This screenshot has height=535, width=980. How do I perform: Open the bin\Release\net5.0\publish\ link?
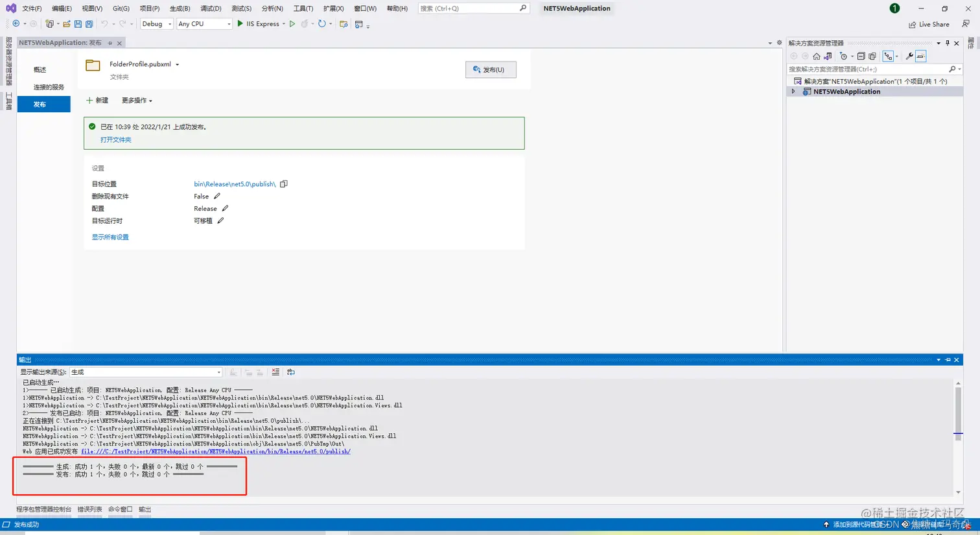(235, 184)
